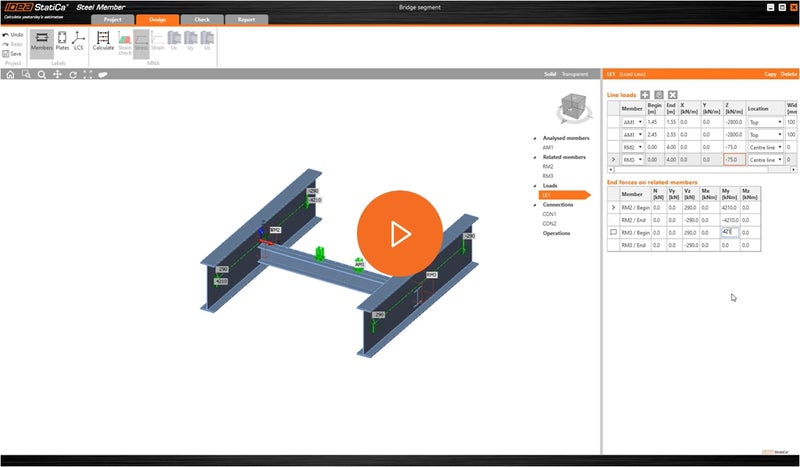Click the Strain results icon
The image size is (800, 467).
(x=158, y=41)
